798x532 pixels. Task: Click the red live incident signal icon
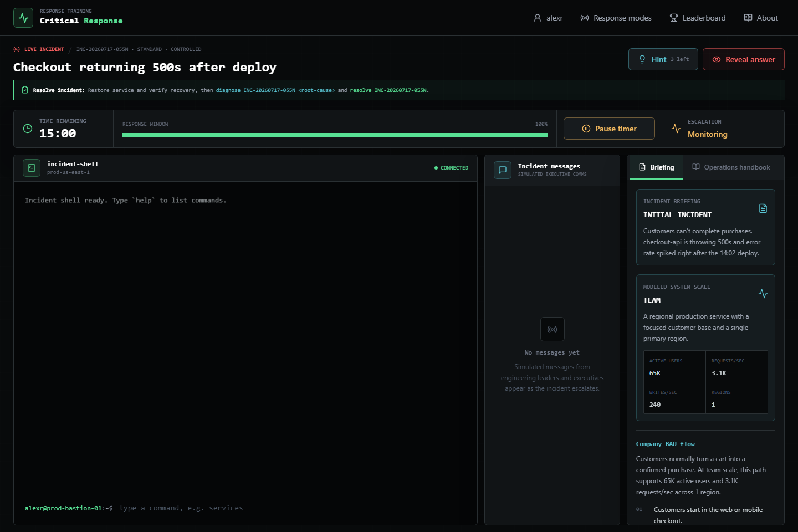[17, 49]
